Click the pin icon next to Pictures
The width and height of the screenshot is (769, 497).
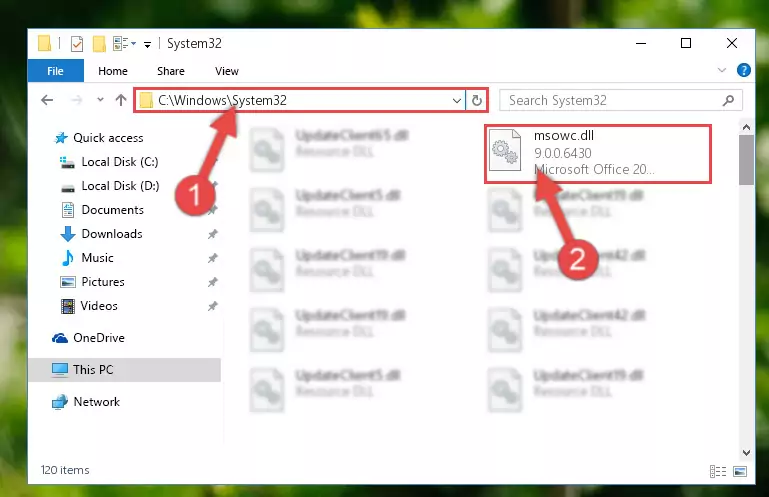coord(212,282)
